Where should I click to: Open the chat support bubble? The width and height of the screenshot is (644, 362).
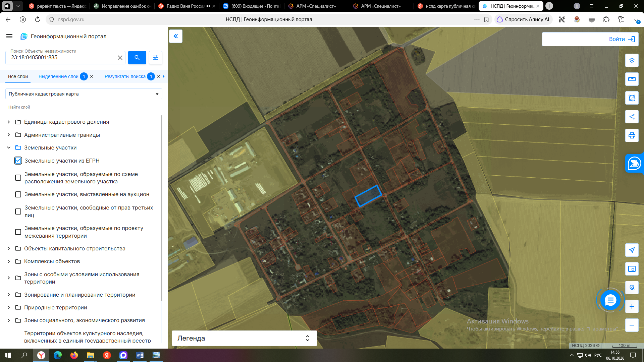coord(610,300)
